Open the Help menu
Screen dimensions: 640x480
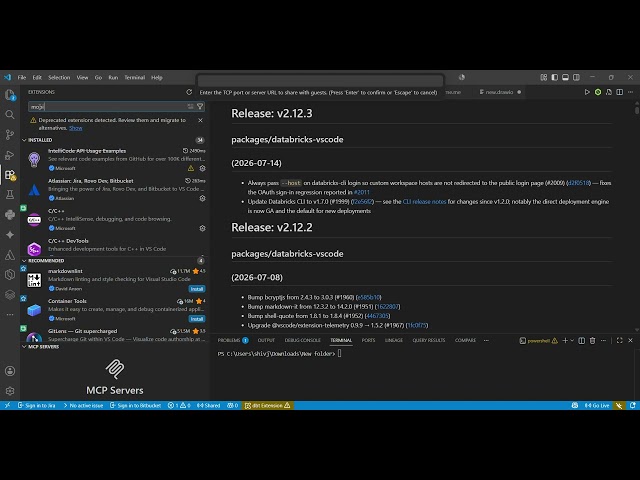coord(157,78)
